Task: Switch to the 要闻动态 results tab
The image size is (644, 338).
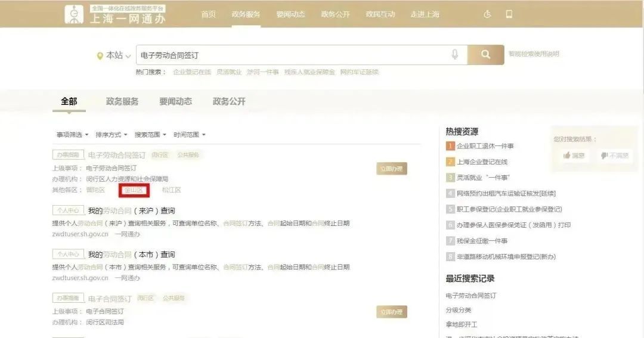Action: click(175, 101)
